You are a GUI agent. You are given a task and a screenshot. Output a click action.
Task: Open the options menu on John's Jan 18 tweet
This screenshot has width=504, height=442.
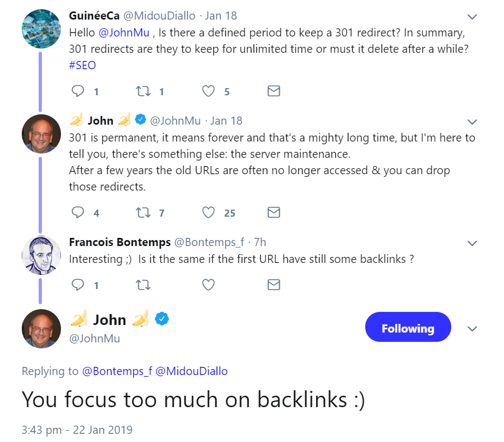tap(471, 121)
